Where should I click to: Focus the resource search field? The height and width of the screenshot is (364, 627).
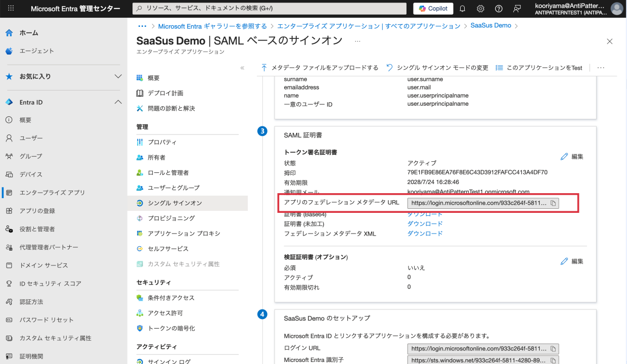coord(270,9)
